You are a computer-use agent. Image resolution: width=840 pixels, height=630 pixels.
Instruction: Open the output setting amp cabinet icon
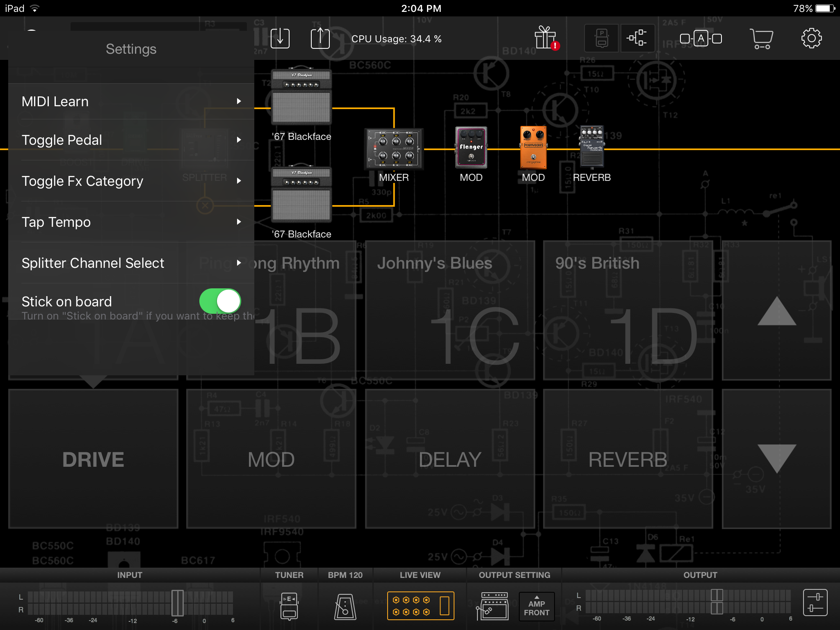(x=492, y=606)
